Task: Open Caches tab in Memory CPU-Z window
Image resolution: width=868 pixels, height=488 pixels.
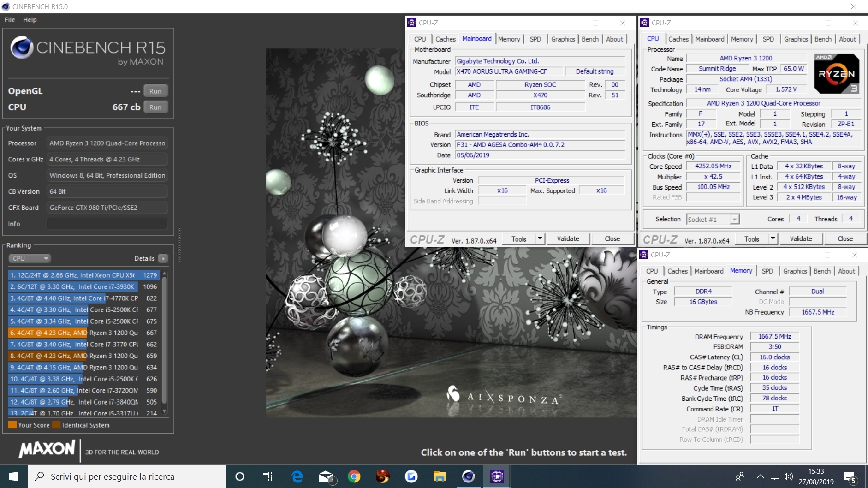Action: click(x=677, y=271)
